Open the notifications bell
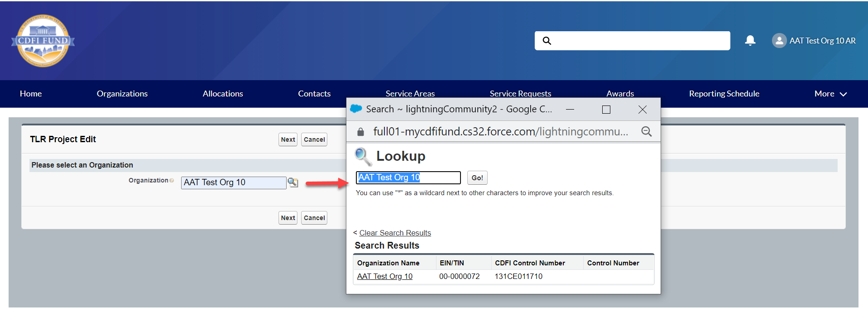868x312 pixels. [x=750, y=41]
